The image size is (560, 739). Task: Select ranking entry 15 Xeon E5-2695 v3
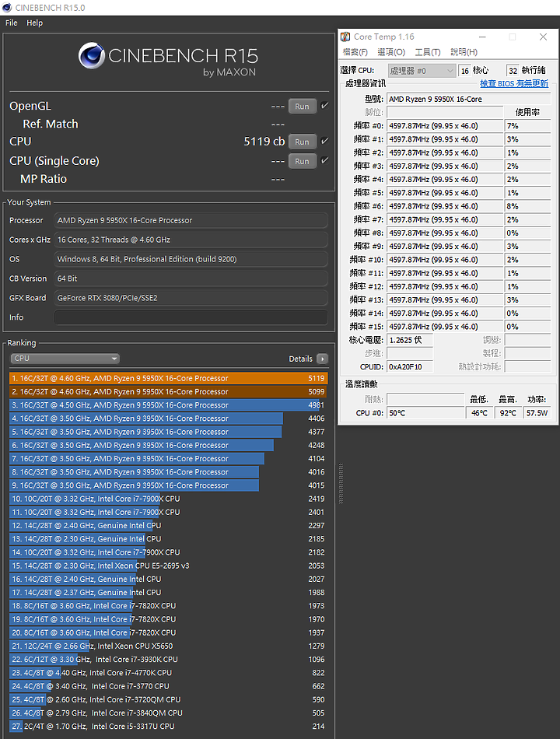click(168, 566)
